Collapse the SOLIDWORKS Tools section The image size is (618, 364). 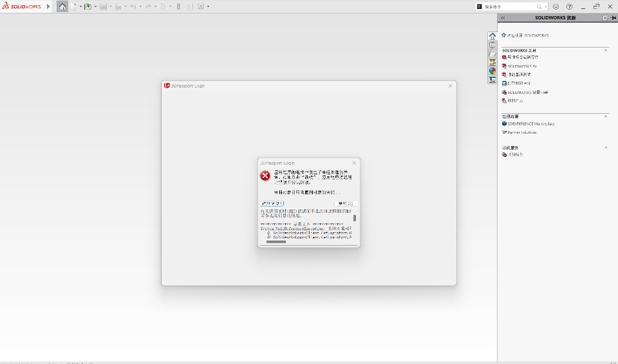(606, 50)
